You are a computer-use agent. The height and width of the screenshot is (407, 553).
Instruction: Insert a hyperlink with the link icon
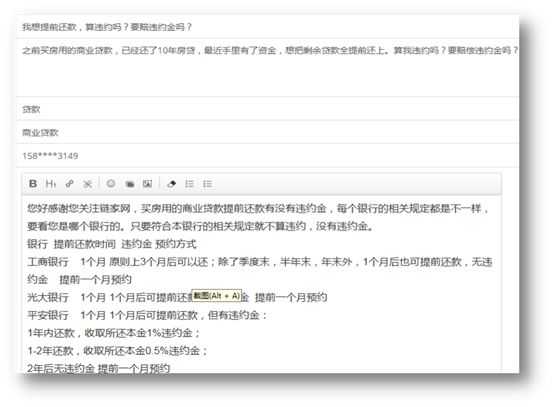coord(69,183)
